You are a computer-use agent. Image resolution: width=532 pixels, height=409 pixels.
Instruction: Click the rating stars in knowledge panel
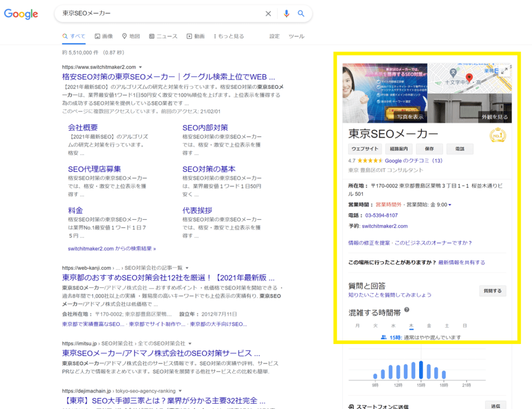370,161
